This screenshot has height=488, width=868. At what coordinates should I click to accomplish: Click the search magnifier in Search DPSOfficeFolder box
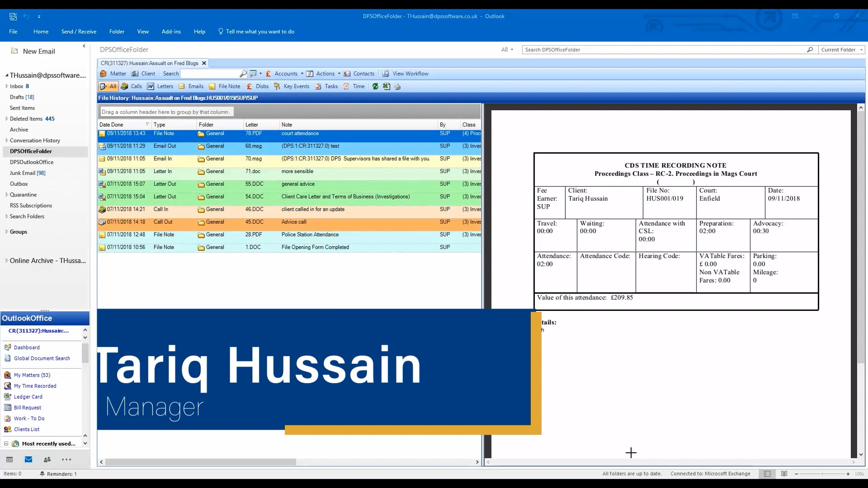[810, 50]
